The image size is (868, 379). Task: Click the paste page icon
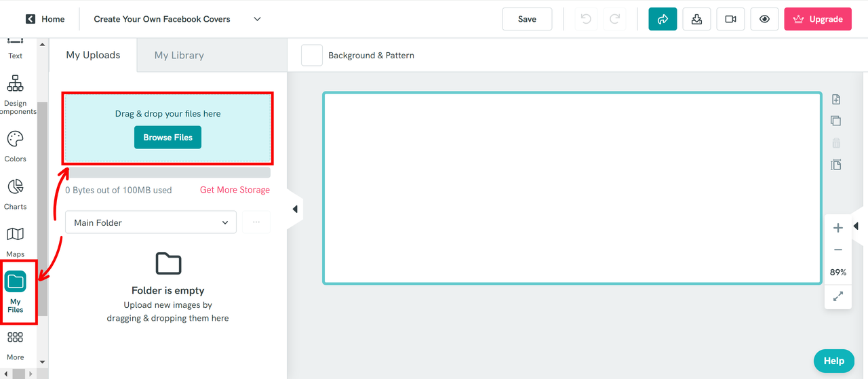[836, 165]
